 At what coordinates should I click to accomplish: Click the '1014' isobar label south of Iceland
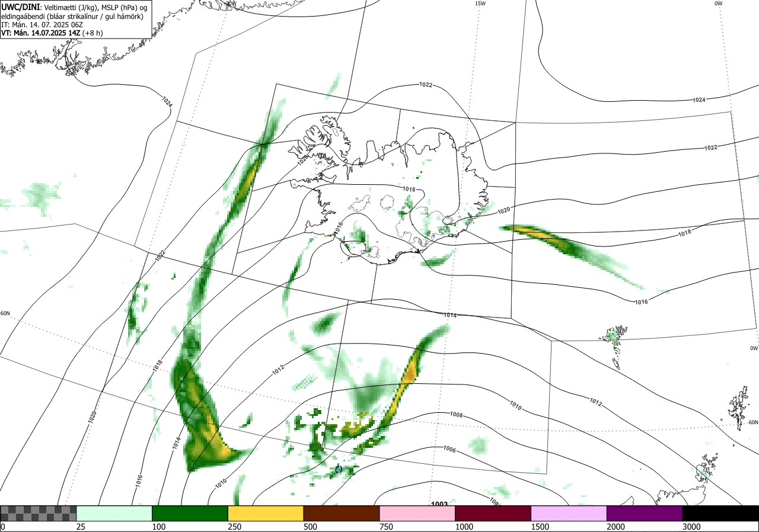[450, 316]
